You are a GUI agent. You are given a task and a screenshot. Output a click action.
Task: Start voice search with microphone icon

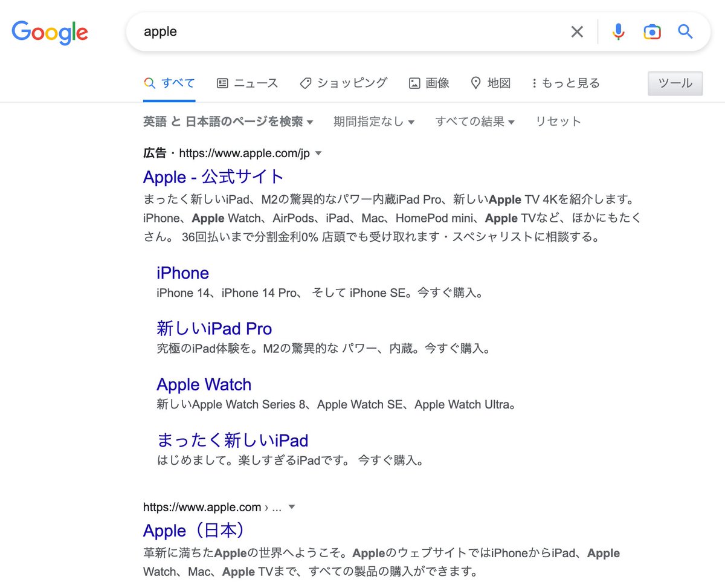618,31
